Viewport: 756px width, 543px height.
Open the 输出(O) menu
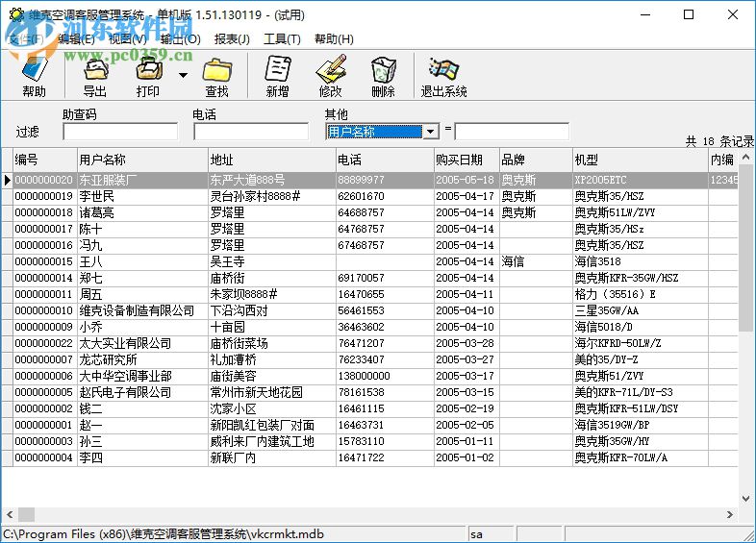(x=180, y=39)
